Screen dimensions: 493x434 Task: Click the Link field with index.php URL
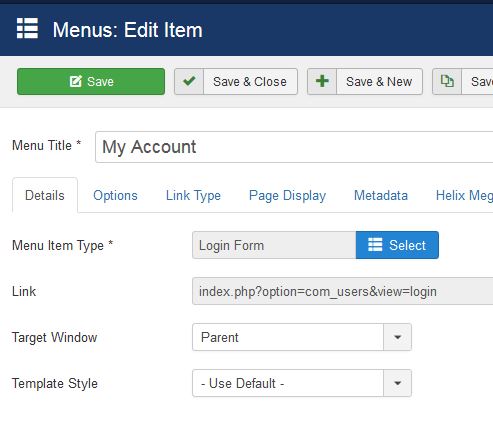click(x=343, y=291)
